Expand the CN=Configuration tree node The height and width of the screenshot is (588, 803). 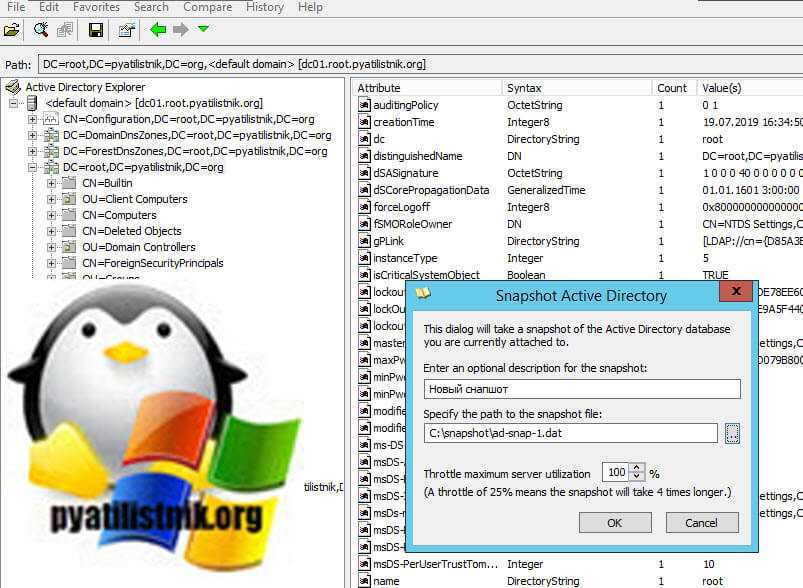(33, 119)
